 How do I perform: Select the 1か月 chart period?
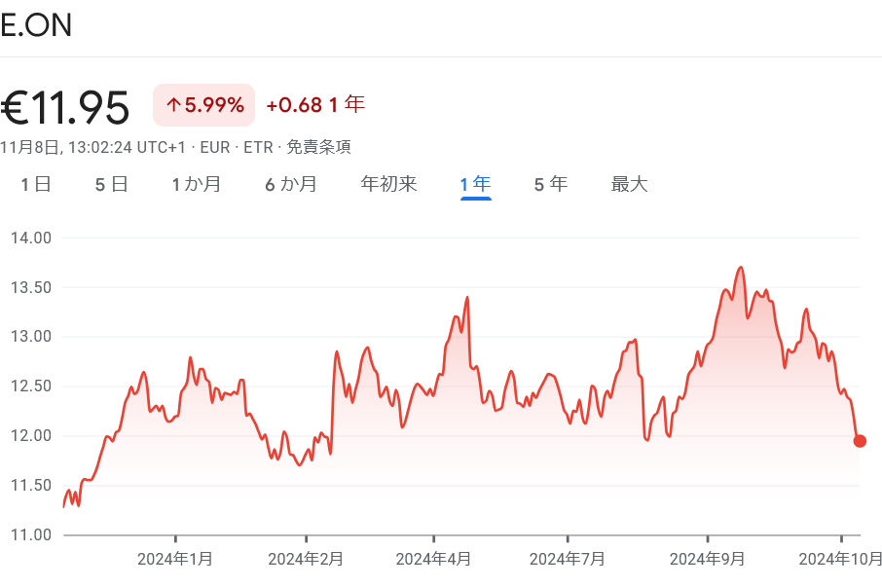(196, 183)
